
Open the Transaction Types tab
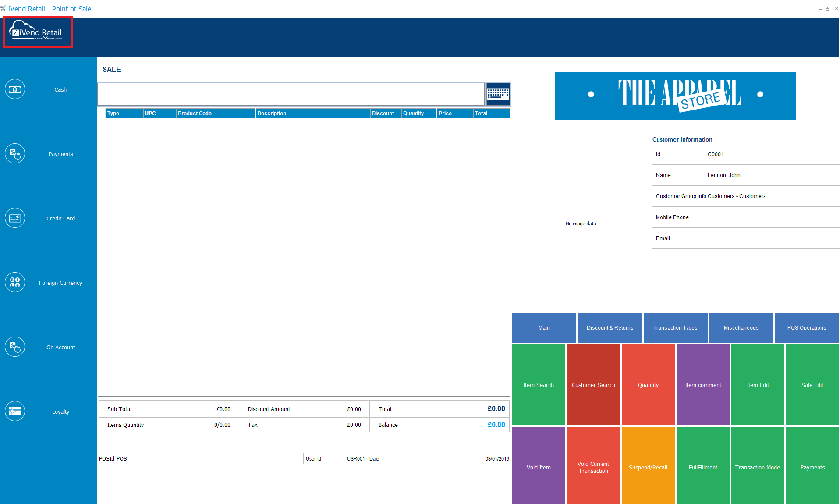coord(675,328)
